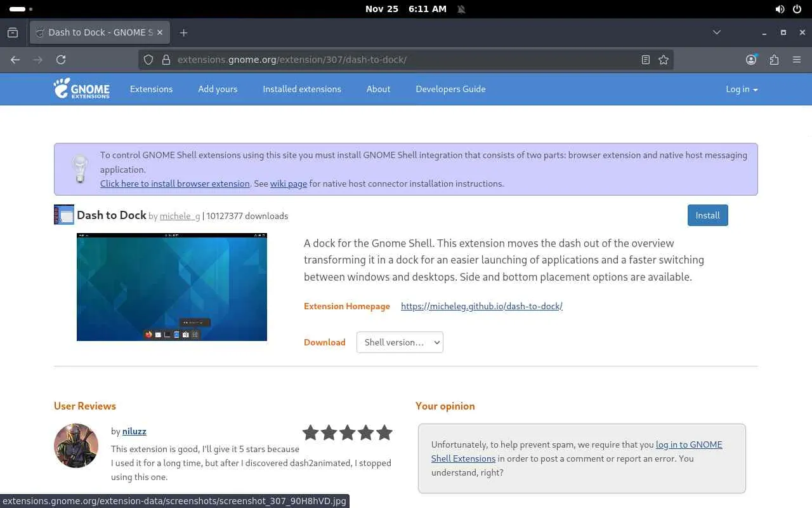The width and height of the screenshot is (812, 508).
Task: Click the Dash to Dock extension icon
Action: (x=64, y=215)
